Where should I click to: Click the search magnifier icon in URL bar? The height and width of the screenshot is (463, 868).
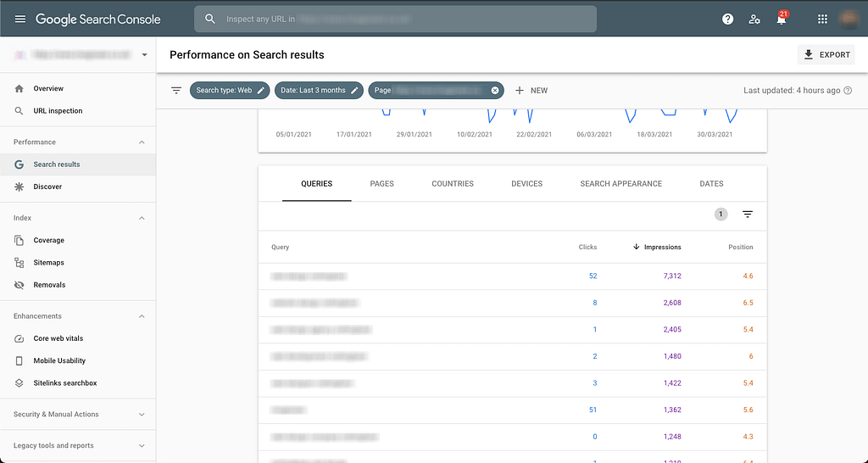[x=210, y=19]
